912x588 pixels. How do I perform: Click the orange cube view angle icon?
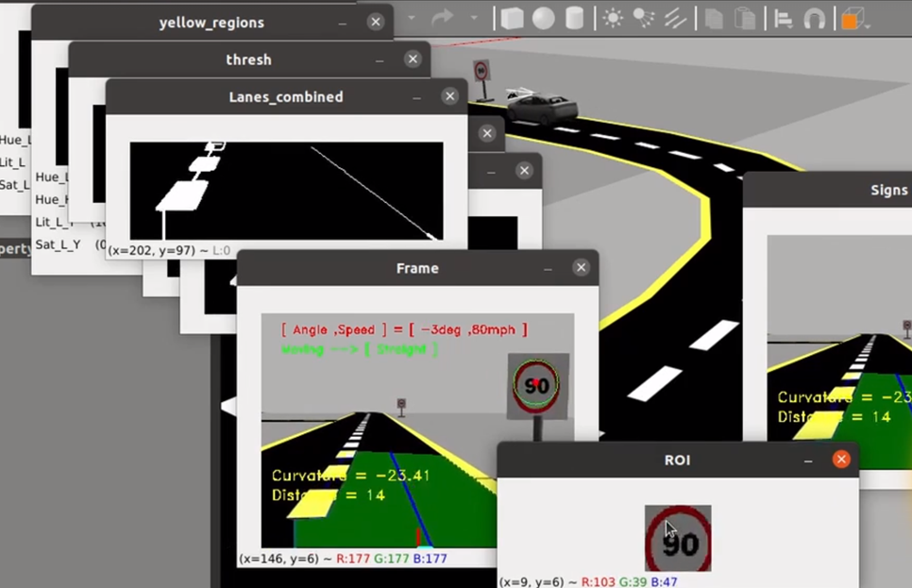click(x=852, y=19)
